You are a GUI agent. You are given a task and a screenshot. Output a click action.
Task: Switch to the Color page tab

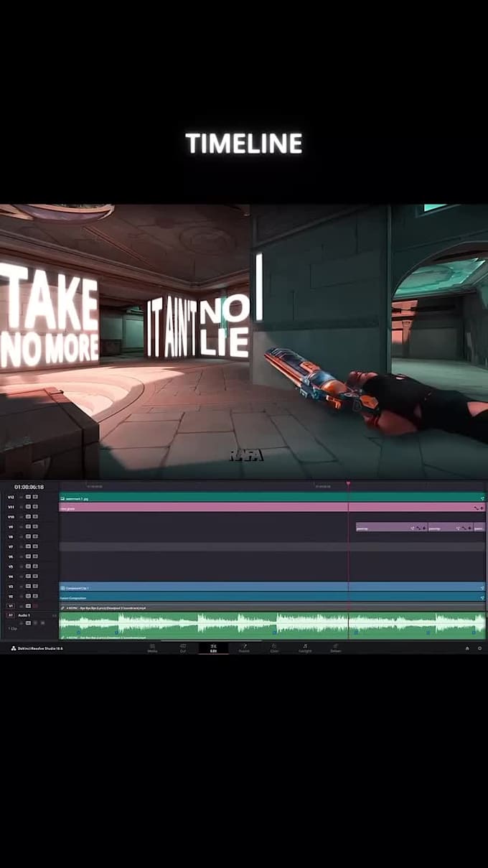[x=274, y=648]
